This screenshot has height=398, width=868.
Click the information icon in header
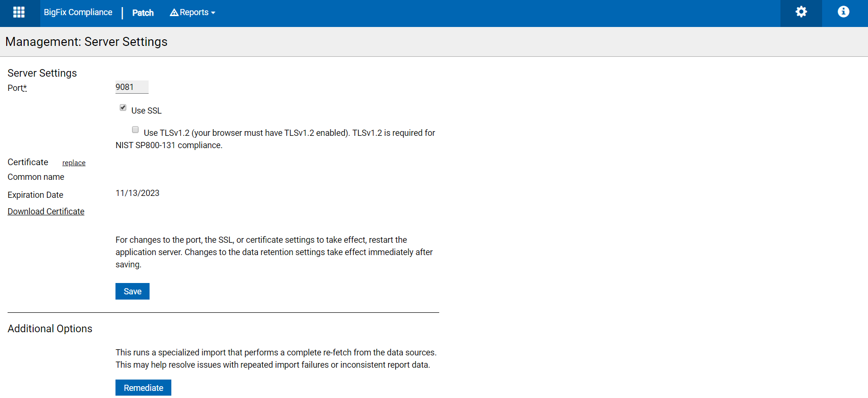843,12
